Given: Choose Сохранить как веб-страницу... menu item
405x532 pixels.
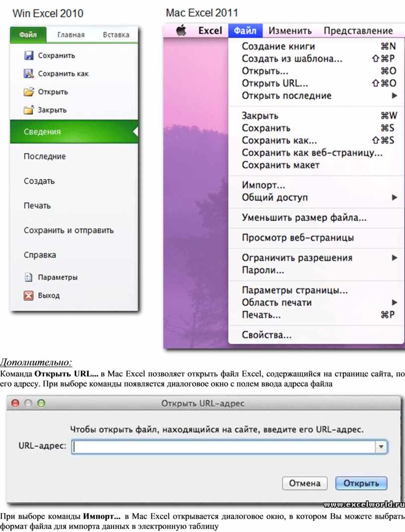Looking at the screenshot, I should tap(316, 153).
